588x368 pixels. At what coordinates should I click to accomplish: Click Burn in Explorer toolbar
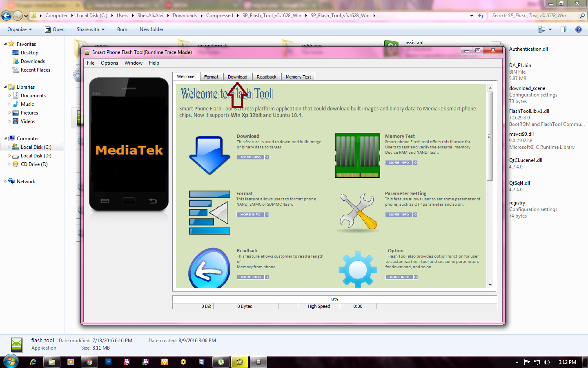122,29
